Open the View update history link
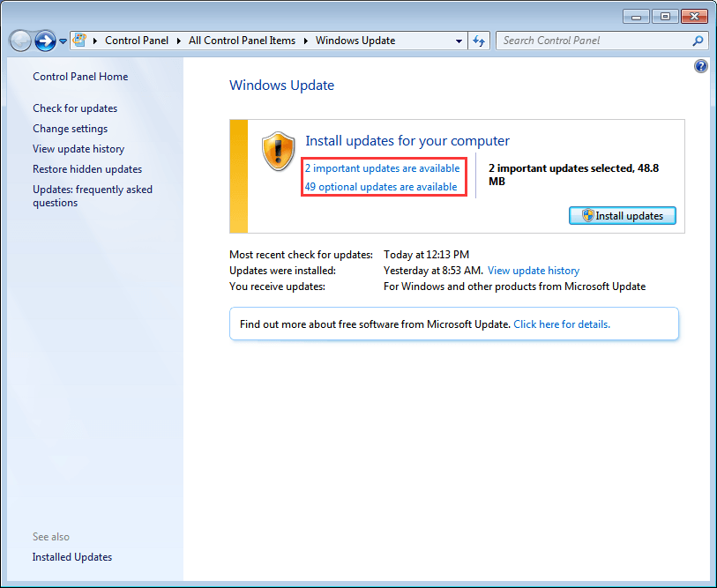The width and height of the screenshot is (717, 588). coord(533,271)
